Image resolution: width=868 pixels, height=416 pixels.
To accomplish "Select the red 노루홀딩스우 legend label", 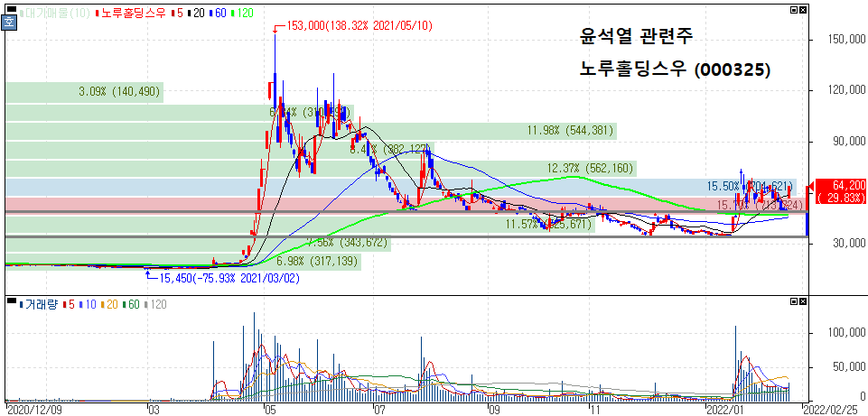I will [x=131, y=13].
